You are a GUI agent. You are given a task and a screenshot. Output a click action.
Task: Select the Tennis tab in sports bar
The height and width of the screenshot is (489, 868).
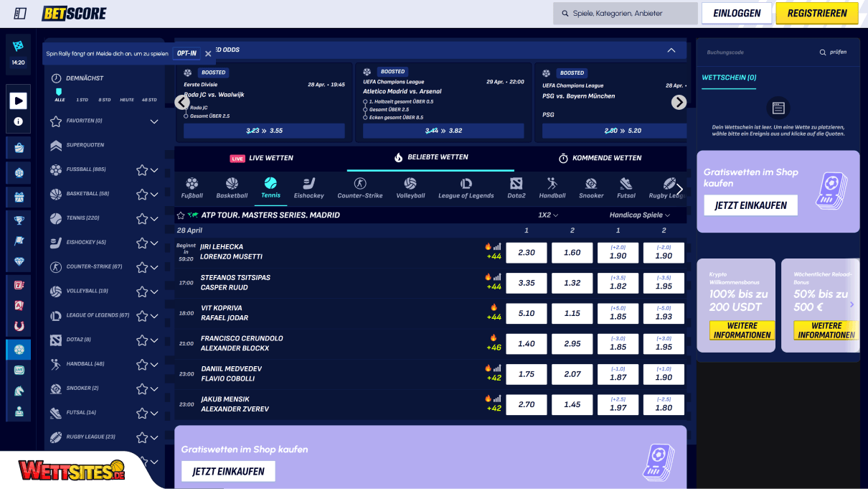[270, 188]
